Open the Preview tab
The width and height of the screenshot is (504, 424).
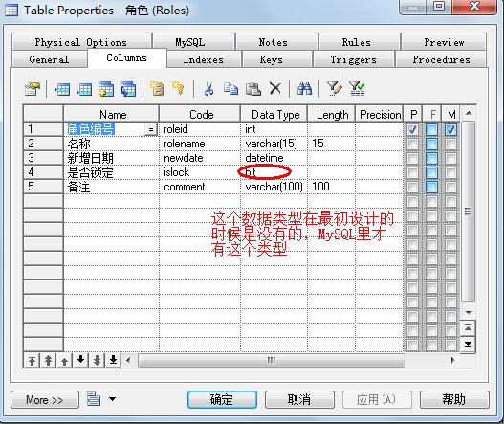point(444,42)
